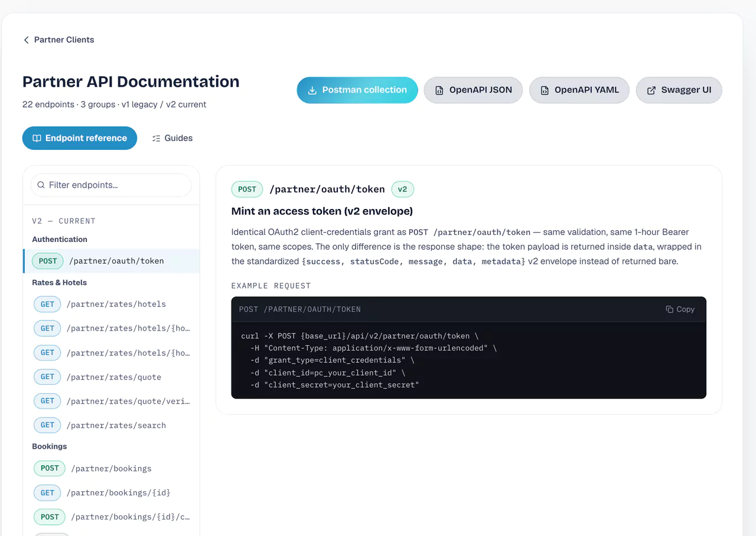Switch to the Guides tab
Viewport: 756px width, 536px height.
coord(172,138)
